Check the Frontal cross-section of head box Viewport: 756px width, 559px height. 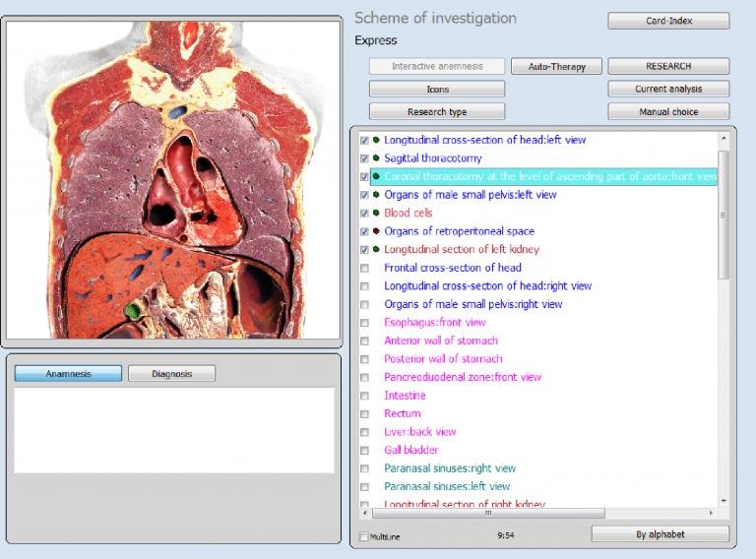pyautogui.click(x=364, y=269)
